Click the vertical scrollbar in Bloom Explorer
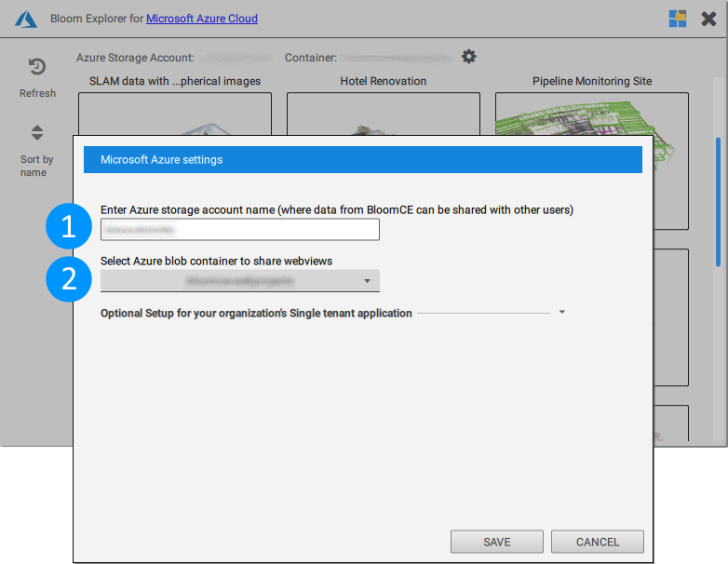This screenshot has height=564, width=728. pos(719,202)
